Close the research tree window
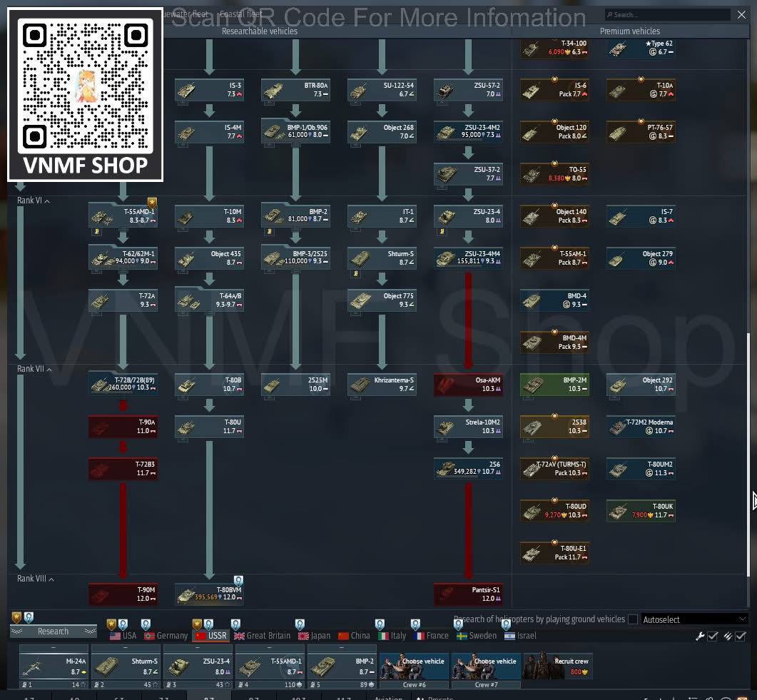The height and width of the screenshot is (700, 757). click(741, 14)
